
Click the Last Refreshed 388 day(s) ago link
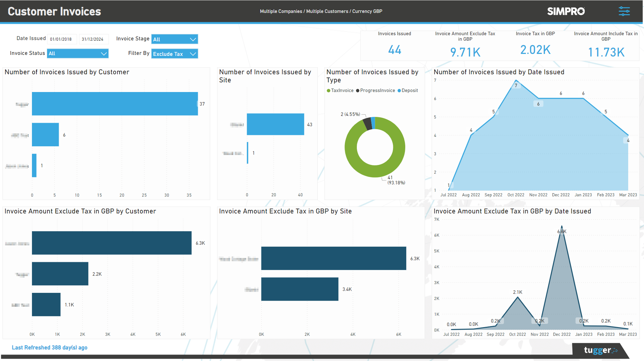(x=50, y=347)
